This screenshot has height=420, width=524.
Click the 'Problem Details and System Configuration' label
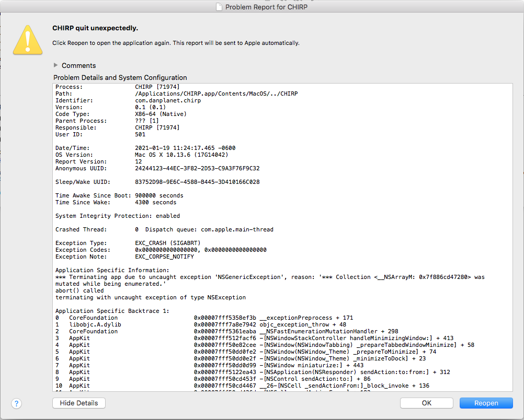point(120,77)
